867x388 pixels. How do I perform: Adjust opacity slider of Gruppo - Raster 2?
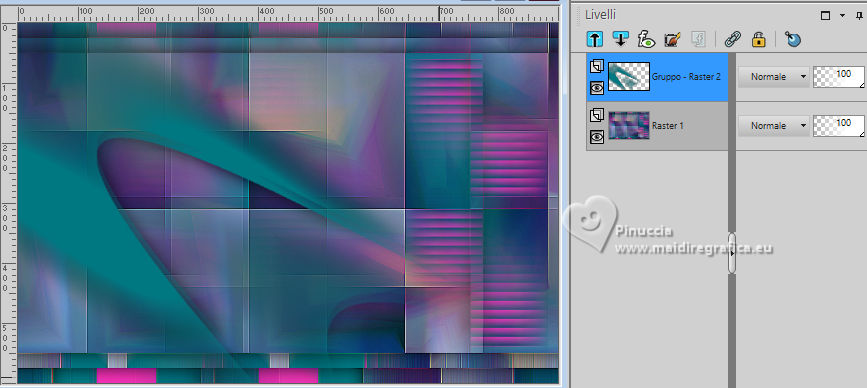tap(839, 77)
